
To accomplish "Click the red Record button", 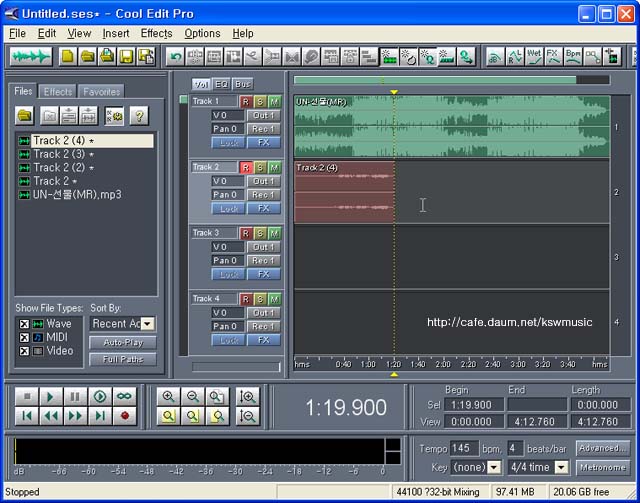I will tap(124, 416).
